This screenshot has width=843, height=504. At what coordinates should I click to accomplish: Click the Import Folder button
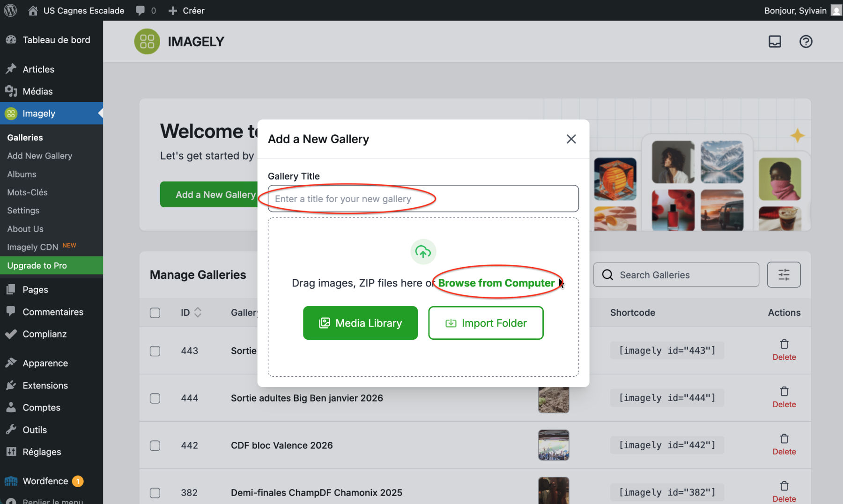486,323
